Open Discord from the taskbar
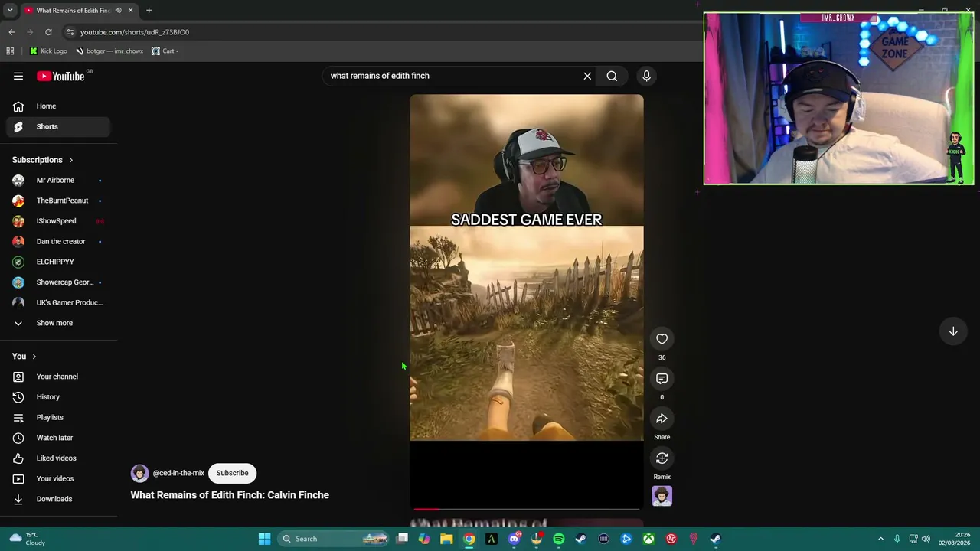 514,539
